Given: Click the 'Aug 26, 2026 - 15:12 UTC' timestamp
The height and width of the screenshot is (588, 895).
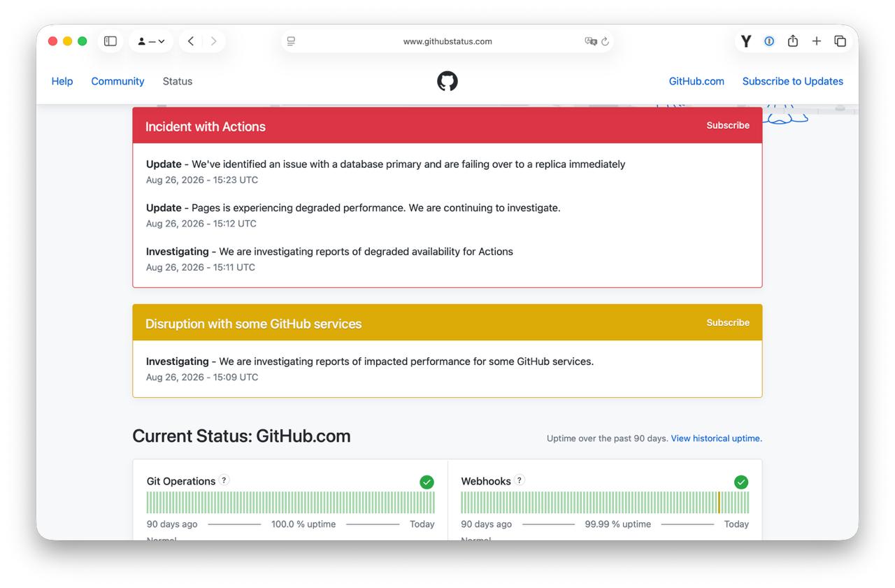Looking at the screenshot, I should coord(201,224).
